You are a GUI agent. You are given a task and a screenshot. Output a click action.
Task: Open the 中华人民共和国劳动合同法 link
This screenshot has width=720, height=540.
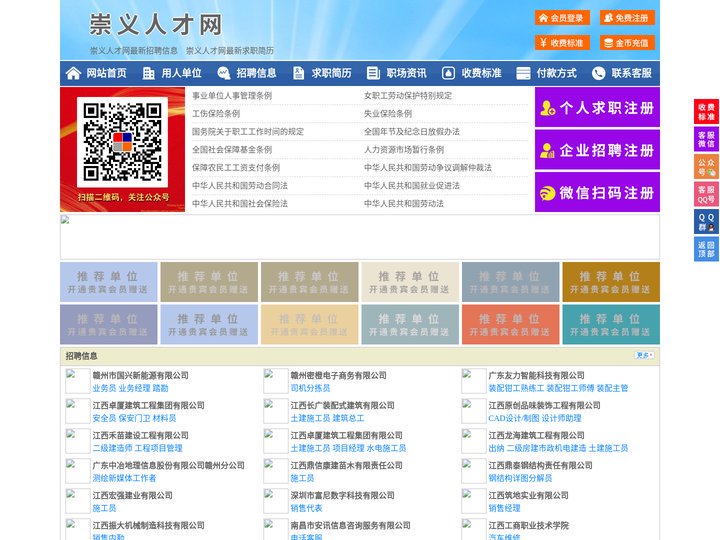click(240, 186)
